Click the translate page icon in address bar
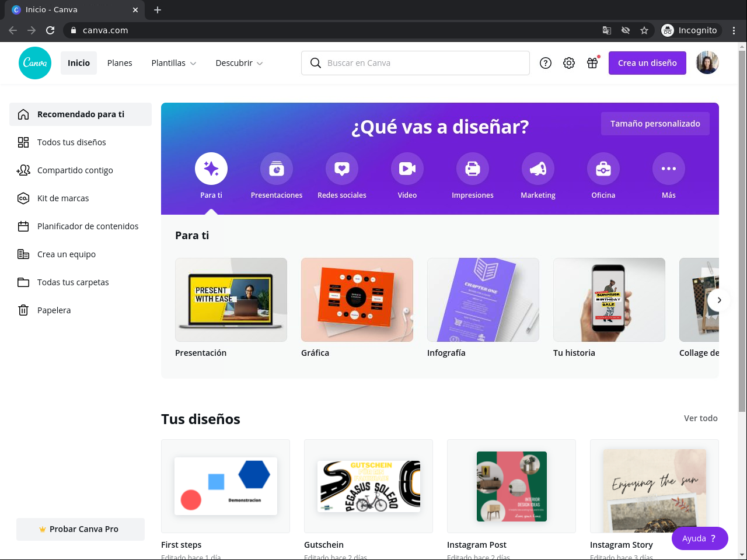Image resolution: width=747 pixels, height=560 pixels. (x=607, y=30)
